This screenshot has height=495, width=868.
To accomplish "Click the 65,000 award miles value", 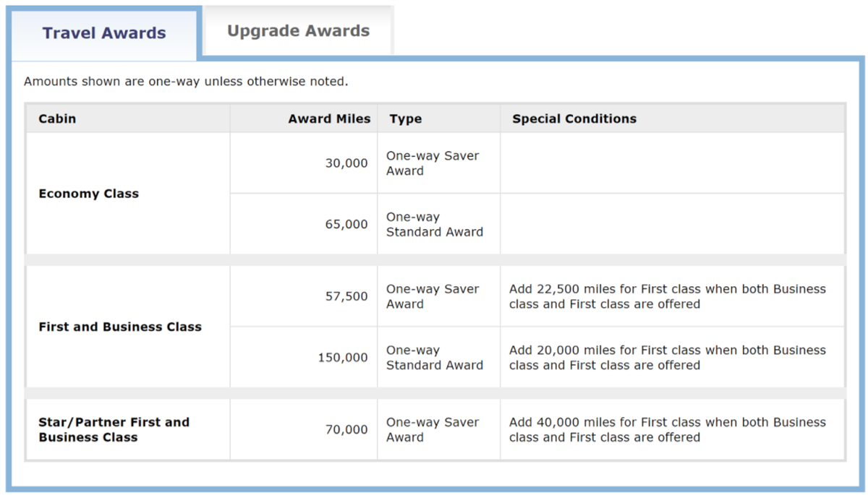I will (x=346, y=224).
